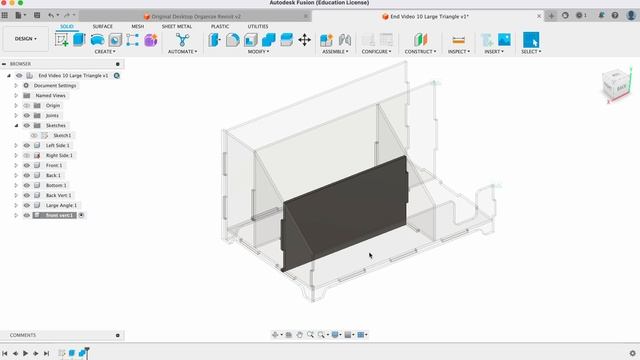This screenshot has height=360, width=640.
Task: Expand the Origin folder
Action: tap(16, 106)
